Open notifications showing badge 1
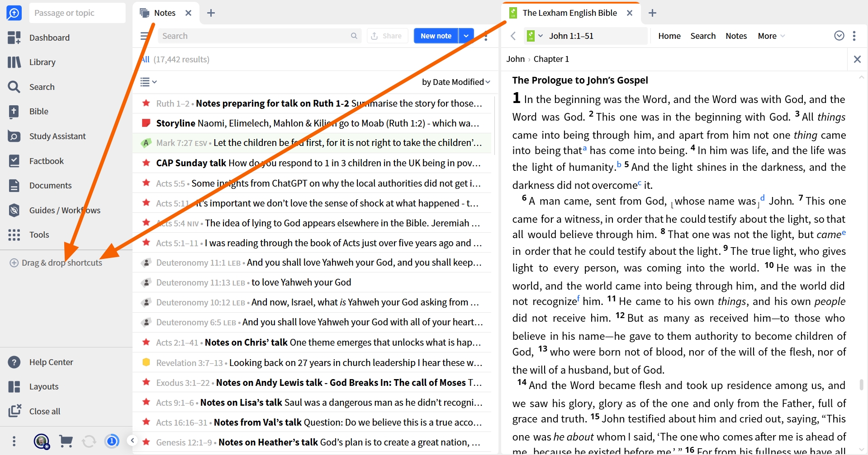 pyautogui.click(x=112, y=441)
